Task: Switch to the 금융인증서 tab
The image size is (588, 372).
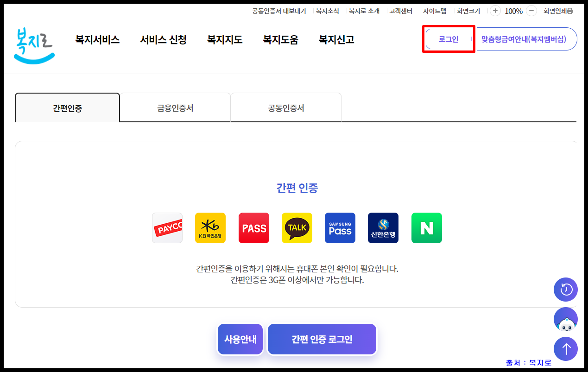Action: pos(175,107)
